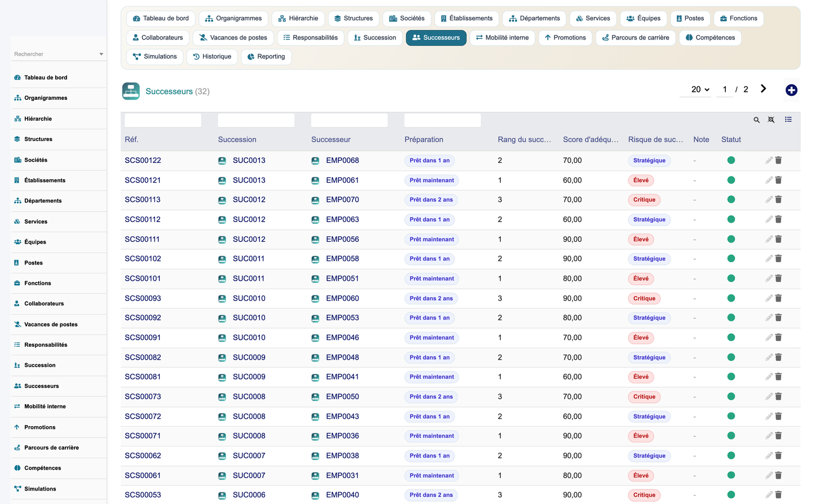The image size is (815, 504).
Task: Edit row SCS00111 with pencil icon
Action: (x=769, y=239)
